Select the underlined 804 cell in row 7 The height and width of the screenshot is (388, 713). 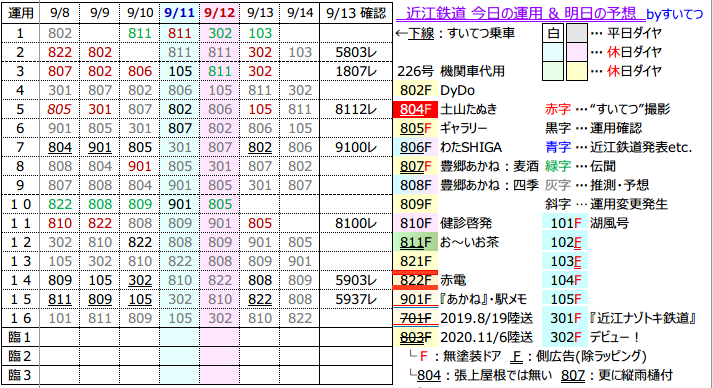coord(60,147)
